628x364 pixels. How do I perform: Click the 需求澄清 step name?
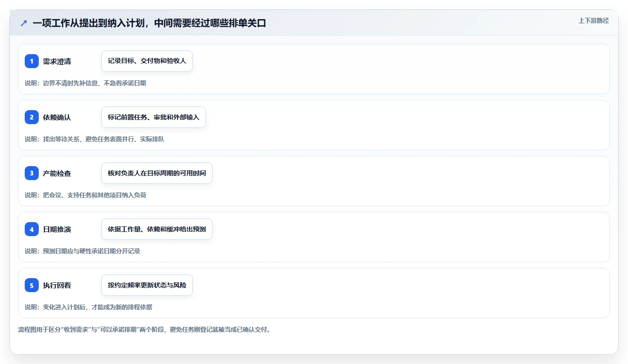[x=57, y=61]
